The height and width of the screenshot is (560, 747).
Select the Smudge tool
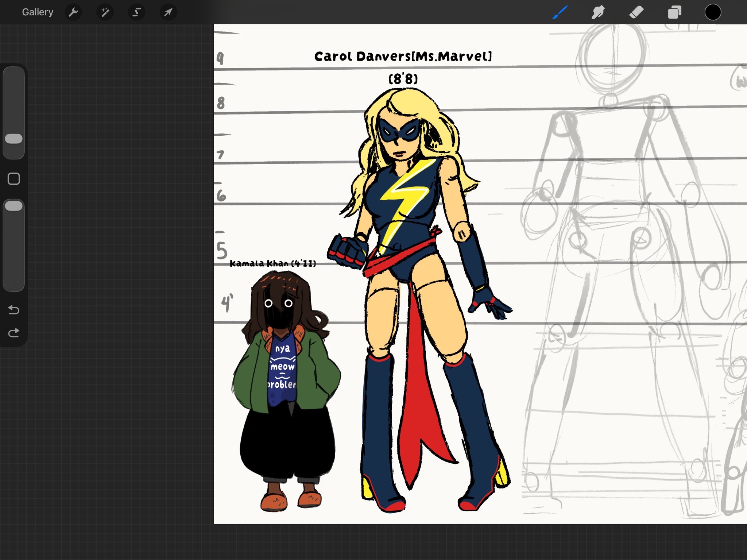coord(598,12)
